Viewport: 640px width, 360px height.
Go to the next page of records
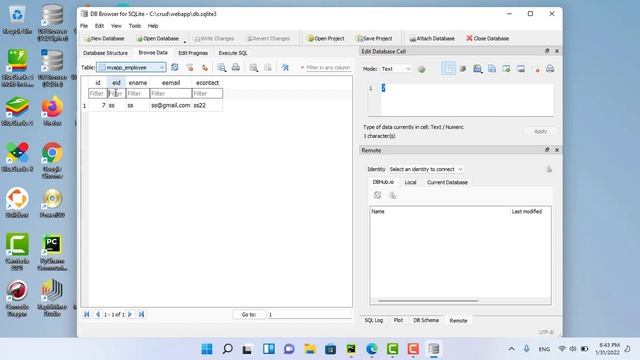tap(130, 314)
